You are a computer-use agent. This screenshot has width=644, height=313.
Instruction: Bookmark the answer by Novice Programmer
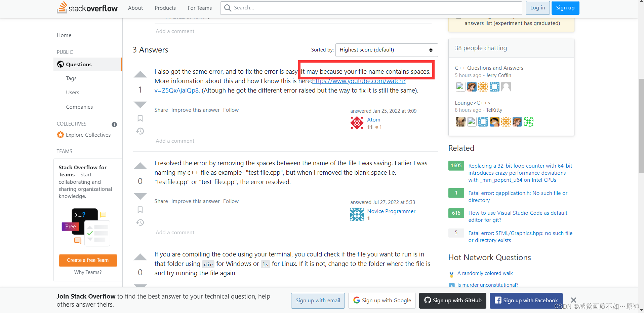coord(140,210)
